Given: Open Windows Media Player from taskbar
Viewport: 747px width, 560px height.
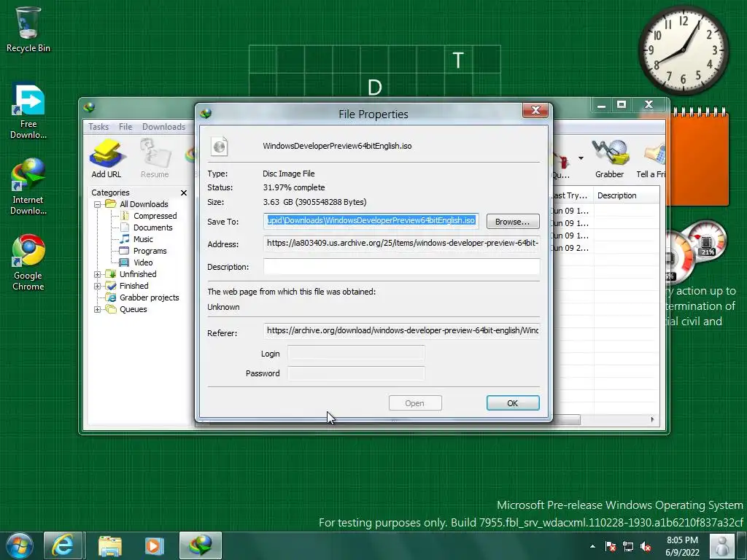Looking at the screenshot, I should (x=154, y=545).
